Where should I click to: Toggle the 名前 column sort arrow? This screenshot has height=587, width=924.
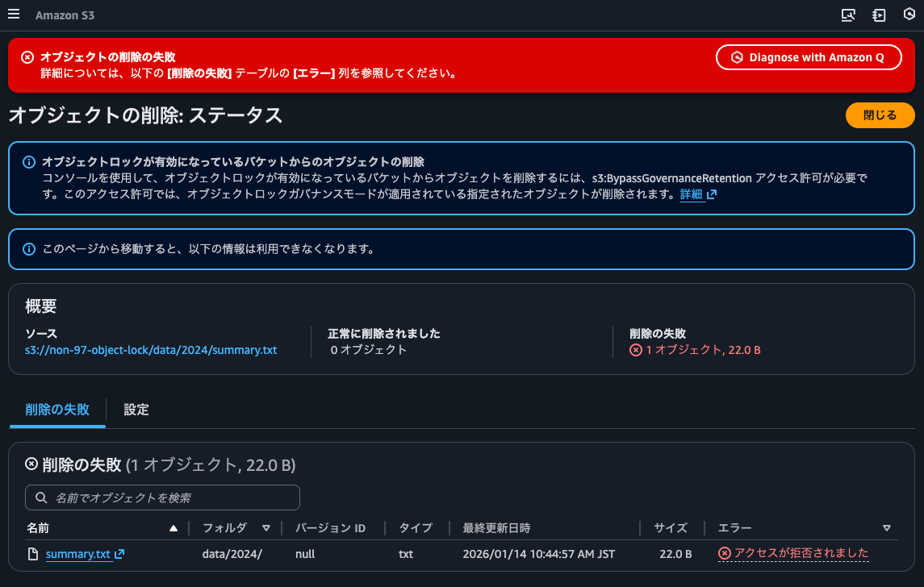pyautogui.click(x=172, y=528)
